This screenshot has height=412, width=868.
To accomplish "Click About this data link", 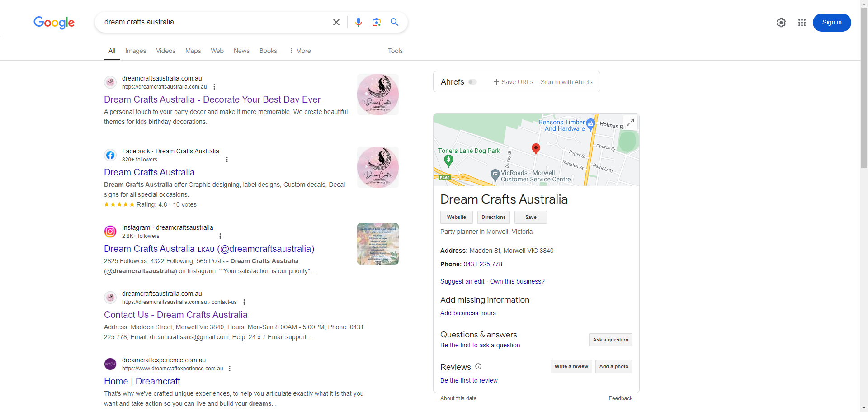I will click(x=458, y=398).
